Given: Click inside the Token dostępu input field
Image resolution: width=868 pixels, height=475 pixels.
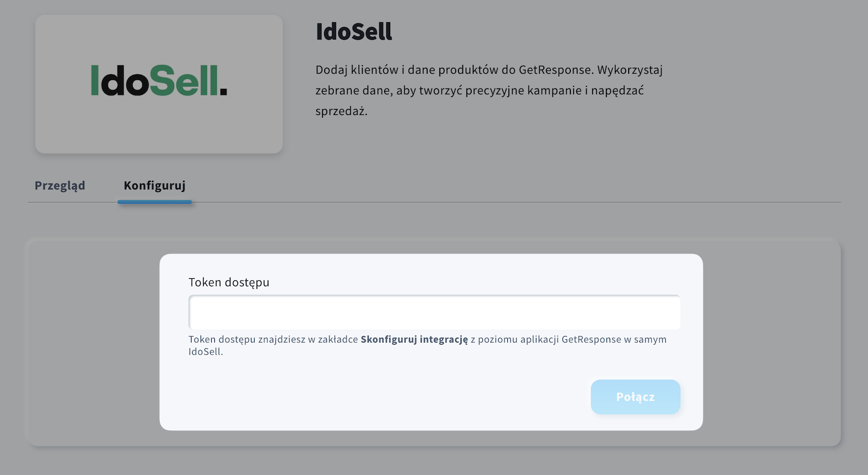Looking at the screenshot, I should [x=433, y=312].
